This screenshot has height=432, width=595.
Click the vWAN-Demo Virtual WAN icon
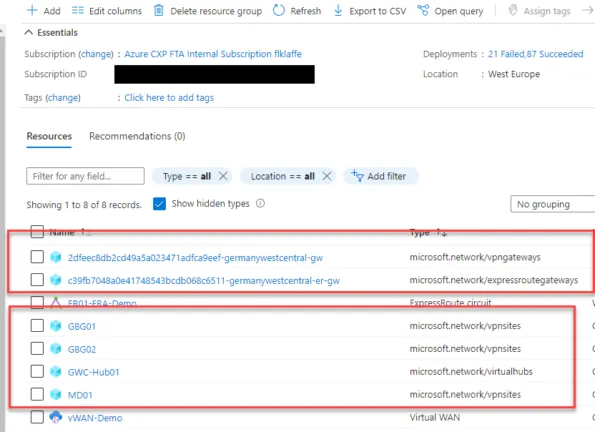[56, 417]
